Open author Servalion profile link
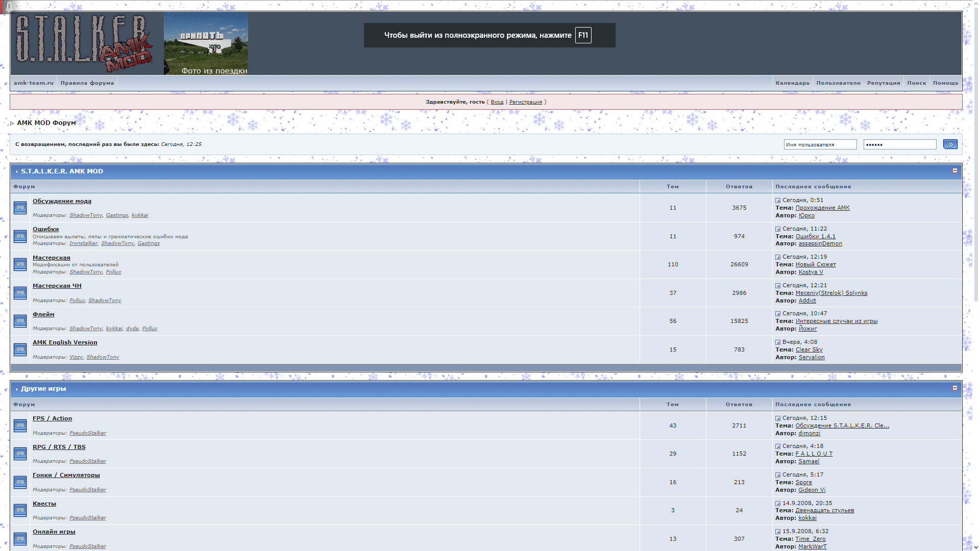The width and height of the screenshot is (980, 551). tap(811, 358)
